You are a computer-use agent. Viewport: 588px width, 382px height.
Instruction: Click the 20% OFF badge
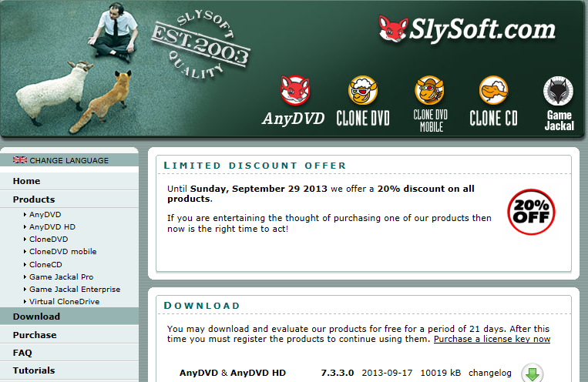coord(531,212)
